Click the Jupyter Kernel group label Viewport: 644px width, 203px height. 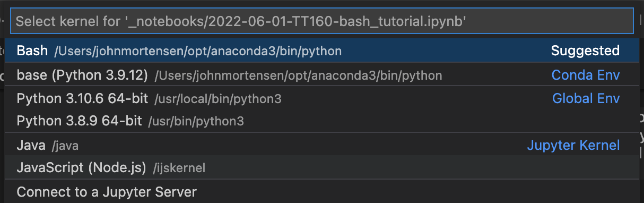(x=573, y=145)
